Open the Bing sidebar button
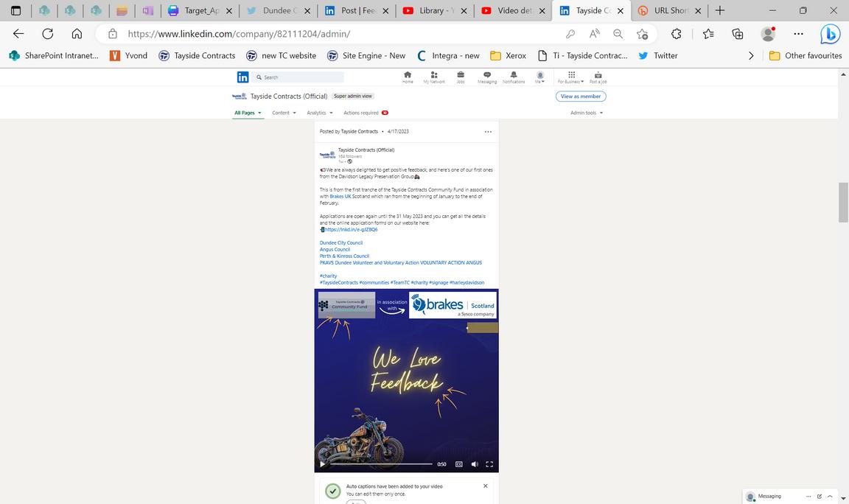This screenshot has width=849, height=504. (830, 34)
